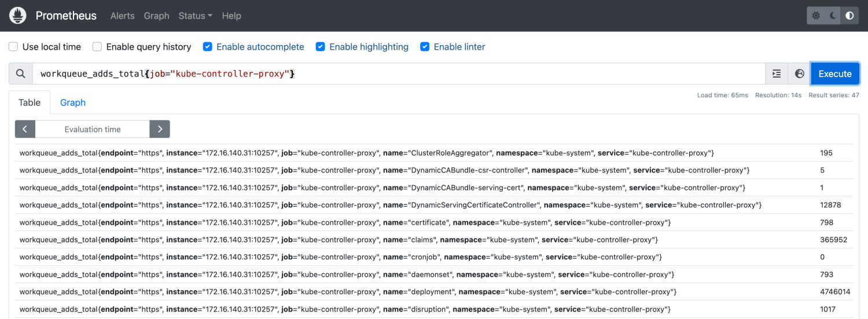Select the auto contrast theme icon

[849, 16]
